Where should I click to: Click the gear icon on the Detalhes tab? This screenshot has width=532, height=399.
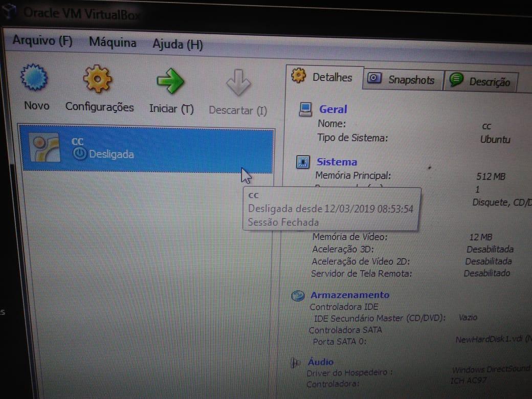point(299,76)
